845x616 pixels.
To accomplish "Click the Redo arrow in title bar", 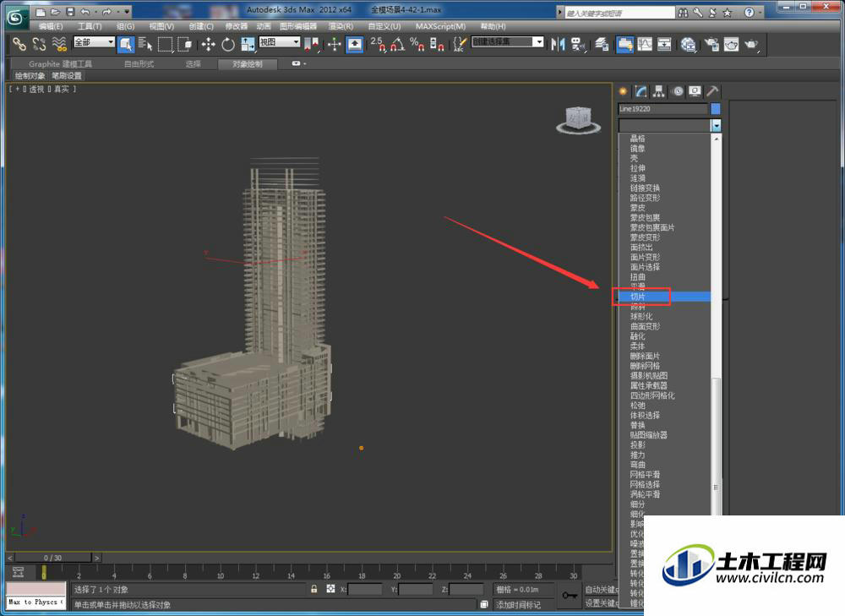I will pos(106,11).
